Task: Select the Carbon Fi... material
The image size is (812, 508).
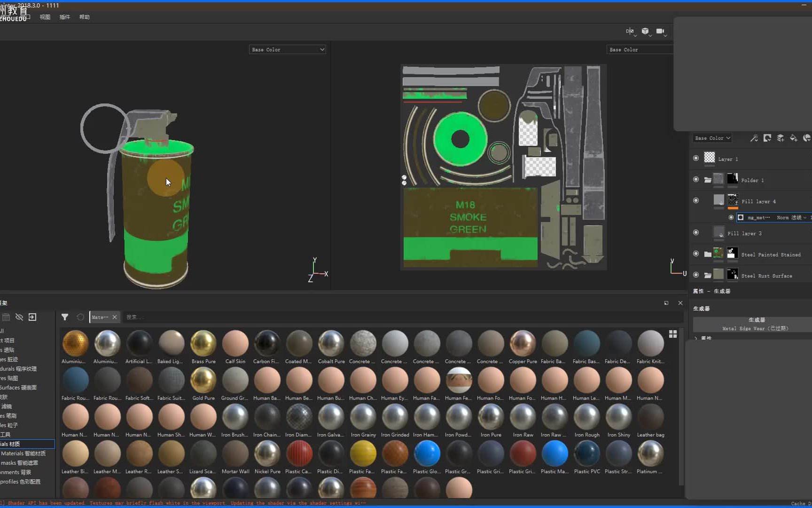Action: click(267, 347)
